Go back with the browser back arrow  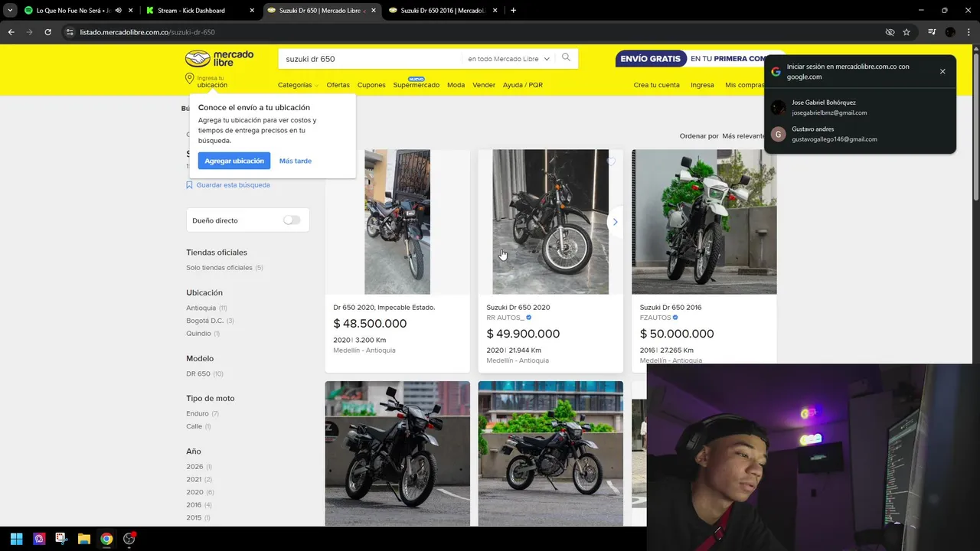(x=11, y=32)
